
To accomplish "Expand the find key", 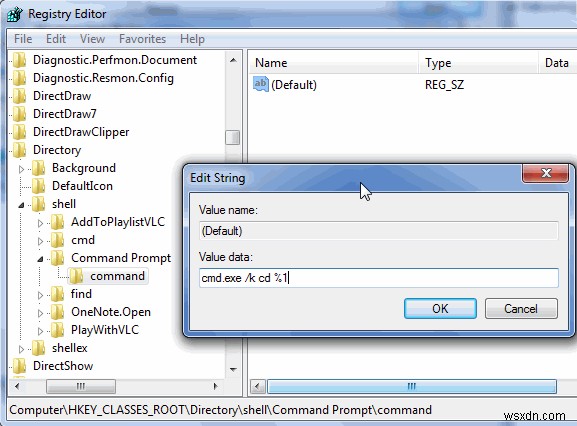I will [x=40, y=295].
